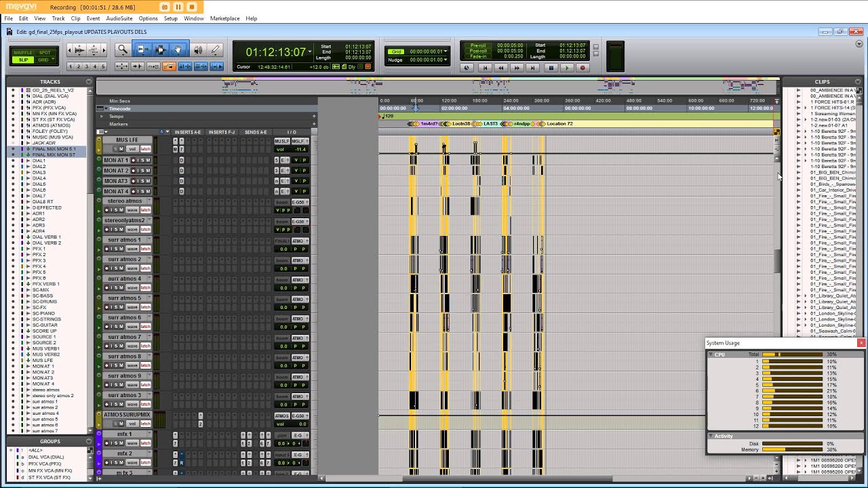
Task: Enable Shuffle edit mode
Action: (x=22, y=52)
